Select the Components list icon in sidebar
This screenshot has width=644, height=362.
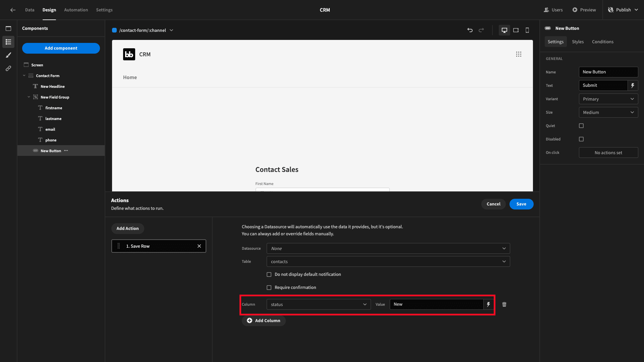click(x=8, y=42)
